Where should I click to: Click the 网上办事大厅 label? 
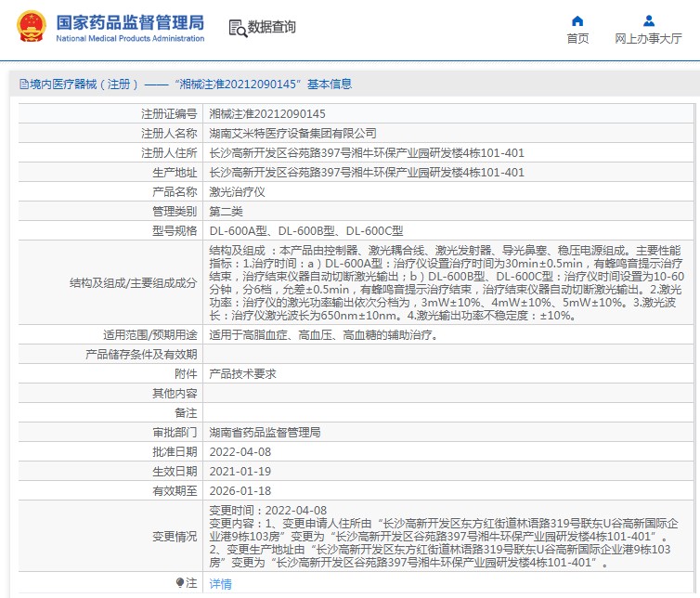coord(648,39)
